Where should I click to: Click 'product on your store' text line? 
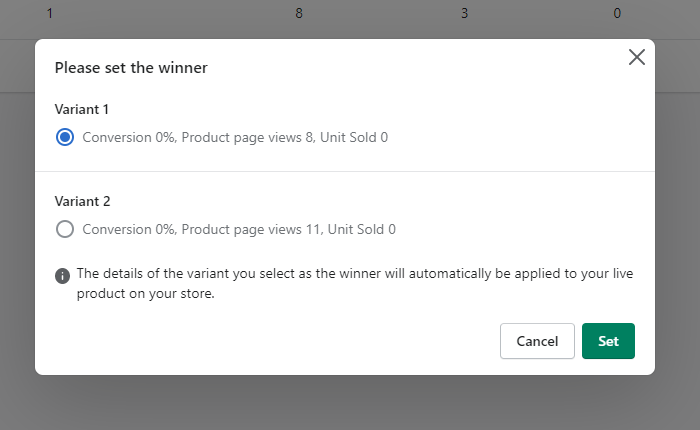pyautogui.click(x=145, y=295)
